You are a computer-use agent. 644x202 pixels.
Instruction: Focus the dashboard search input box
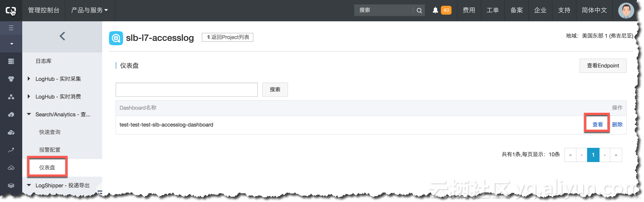186,90
